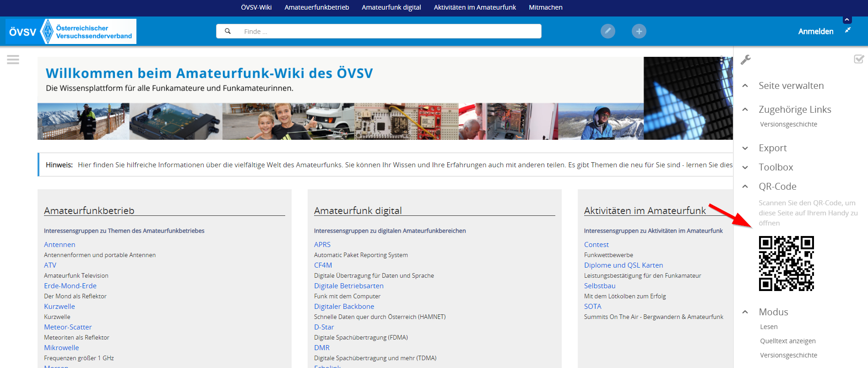Click the Anmelden login link
Screen dimensions: 868x368
pos(816,31)
